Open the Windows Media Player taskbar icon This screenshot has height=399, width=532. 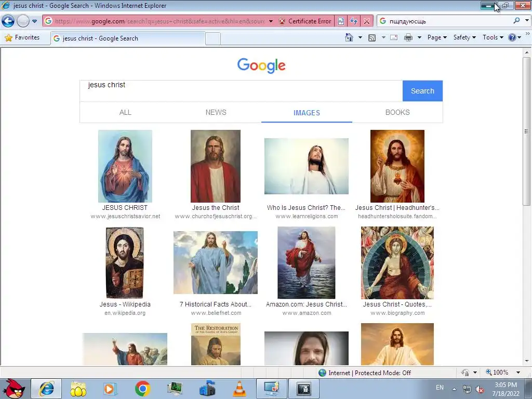[110, 389]
